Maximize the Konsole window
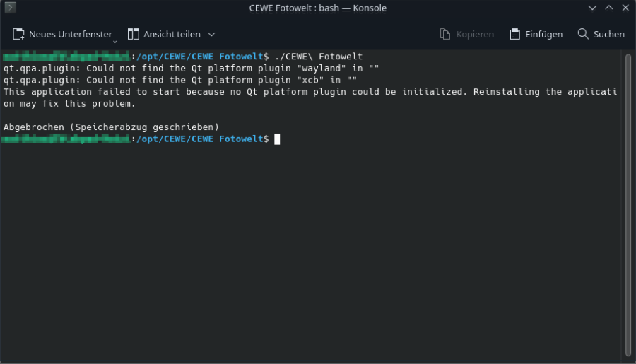Screen dimensions: 636x364 click(x=608, y=8)
